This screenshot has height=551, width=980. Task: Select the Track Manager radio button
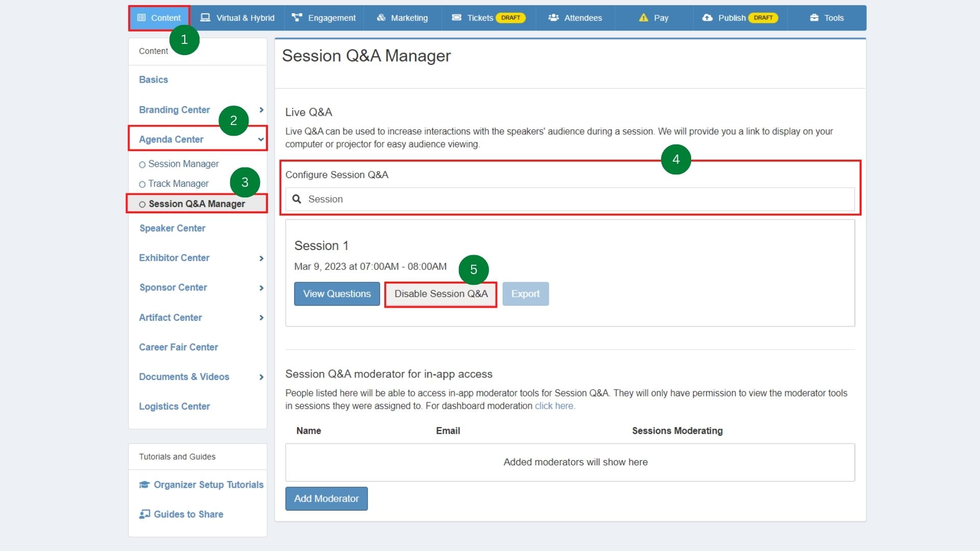click(x=142, y=184)
